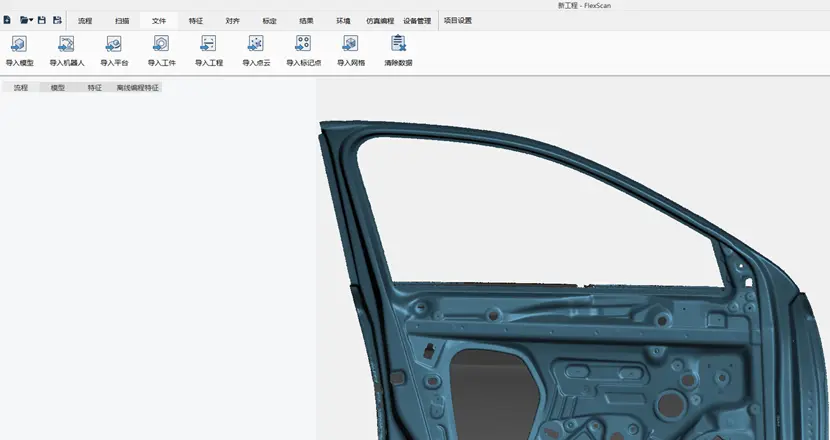Click the 导入机器人 (Import Robot) icon
This screenshot has width=830, height=440.
[67, 45]
